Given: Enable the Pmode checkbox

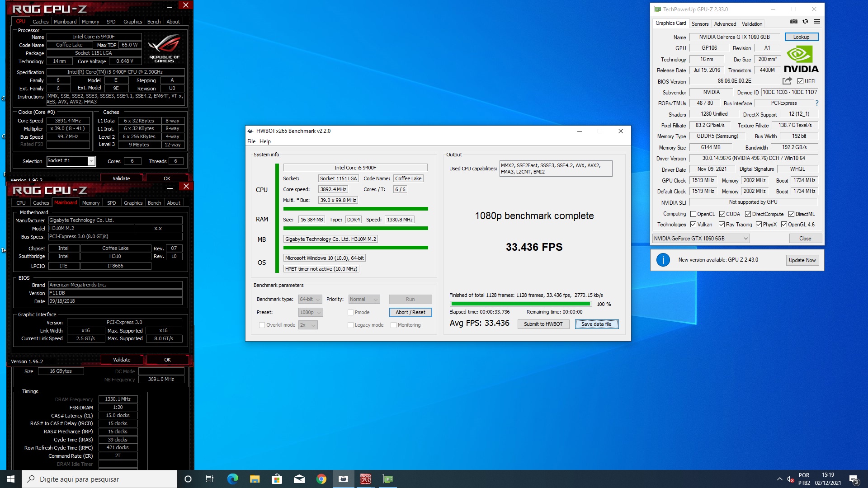Looking at the screenshot, I should click(350, 312).
